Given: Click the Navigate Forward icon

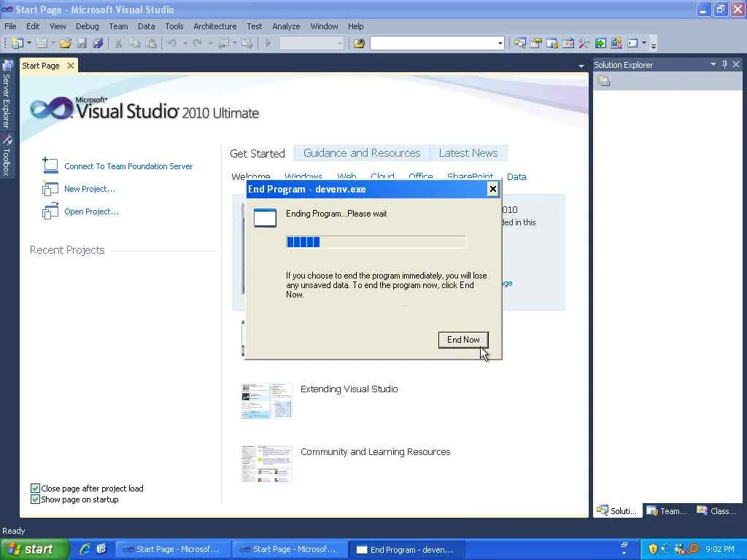Looking at the screenshot, I should click(x=247, y=43).
